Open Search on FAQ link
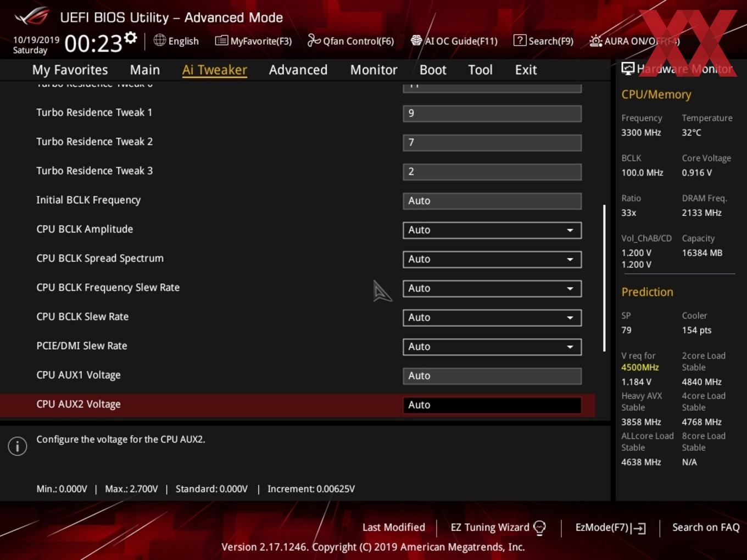The image size is (747, 560). click(706, 528)
